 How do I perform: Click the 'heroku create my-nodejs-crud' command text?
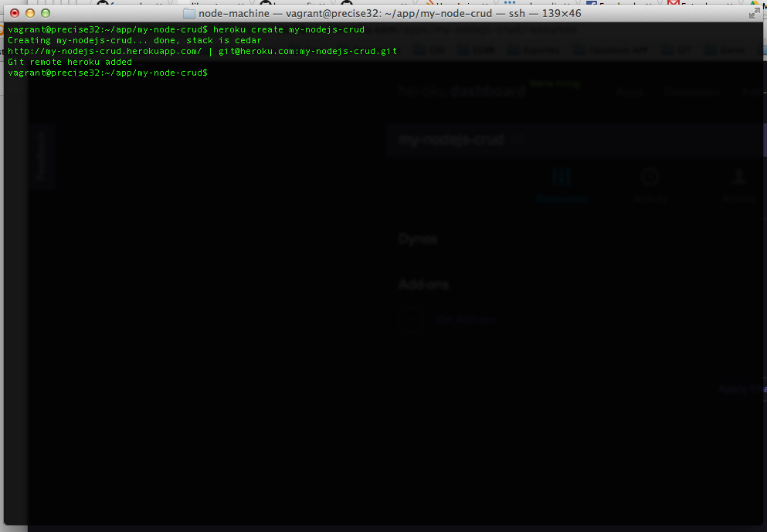[289, 29]
